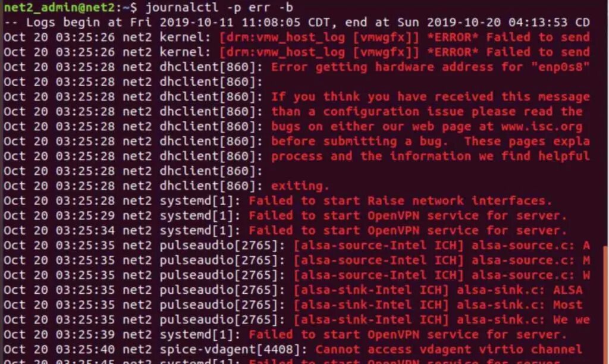Viewport: 609px width, 364px height.
Task: Click the spice-vdagent virtio channel error
Action: (x=293, y=349)
